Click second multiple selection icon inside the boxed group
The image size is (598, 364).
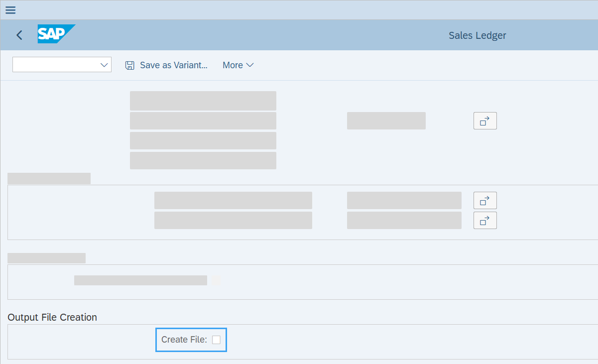pyautogui.click(x=484, y=220)
